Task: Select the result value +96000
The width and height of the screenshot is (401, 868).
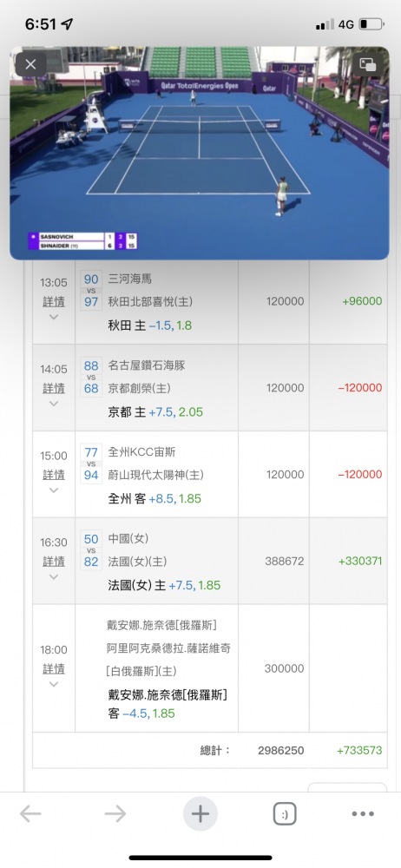Action: [x=362, y=301]
